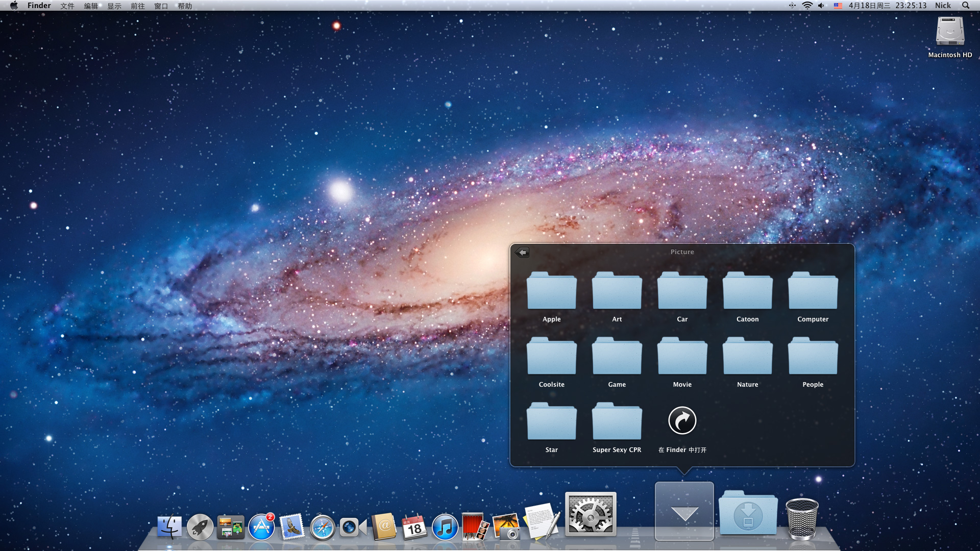Open iPhoto in the Dock

506,527
